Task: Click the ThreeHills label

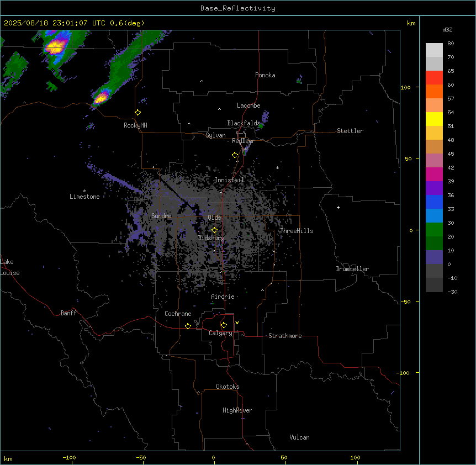Action: point(297,231)
